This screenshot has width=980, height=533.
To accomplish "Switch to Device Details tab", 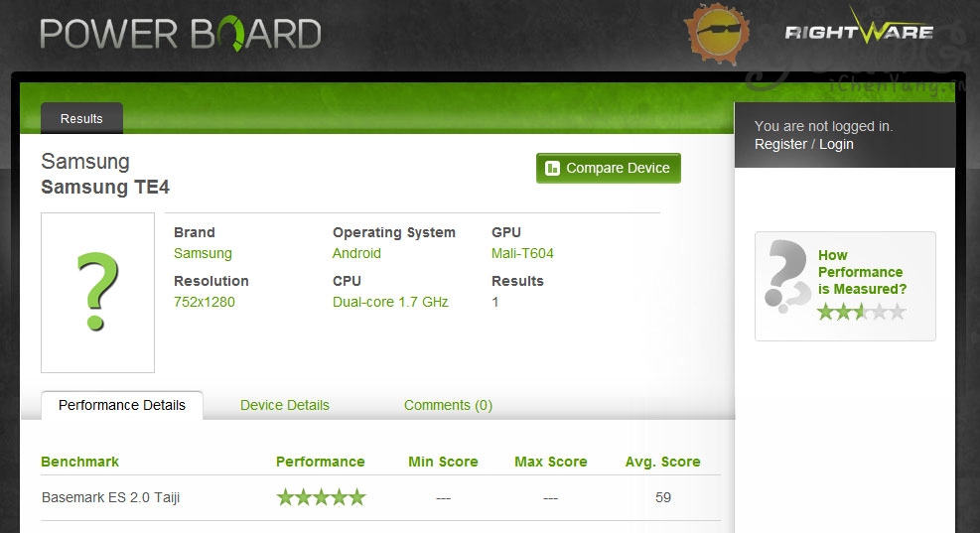I will click(x=284, y=405).
